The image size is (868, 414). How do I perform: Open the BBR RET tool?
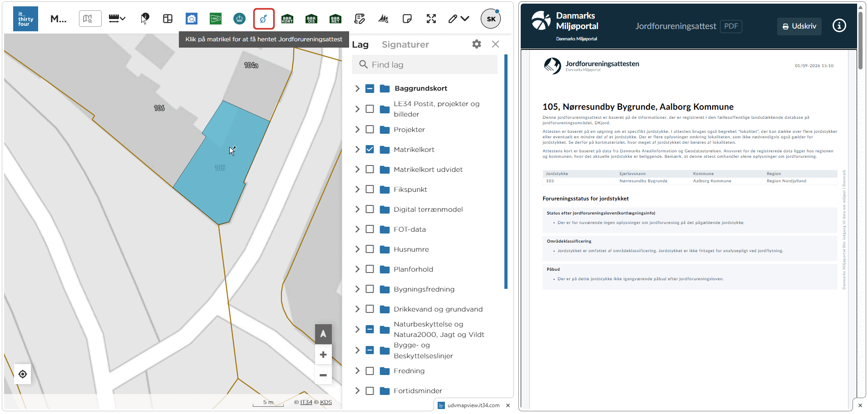[x=335, y=19]
